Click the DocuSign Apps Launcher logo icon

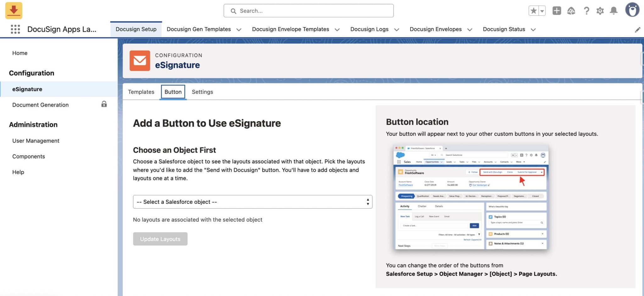coord(13,10)
